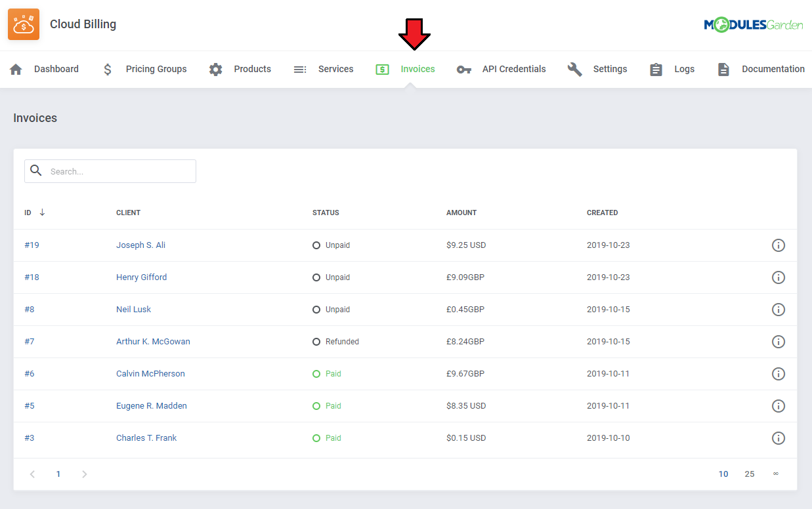Sort by CLIENT column header
812x509 pixels.
click(x=128, y=213)
